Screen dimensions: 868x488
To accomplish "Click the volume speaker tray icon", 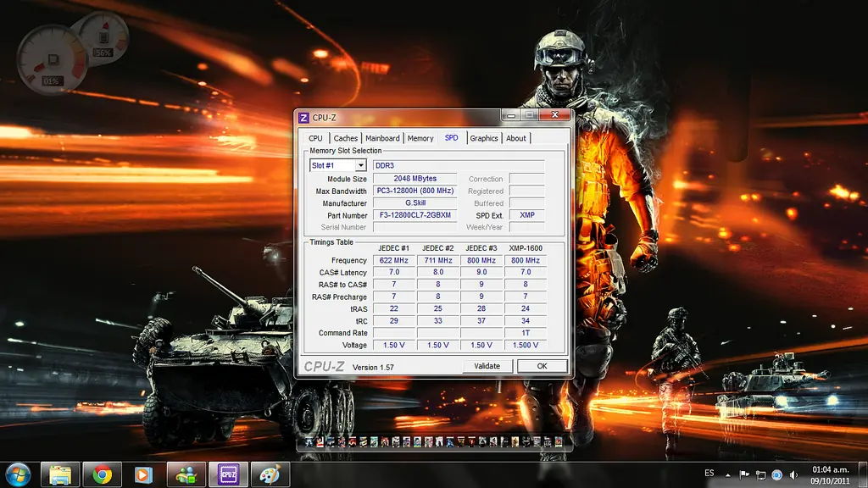I will pos(793,474).
